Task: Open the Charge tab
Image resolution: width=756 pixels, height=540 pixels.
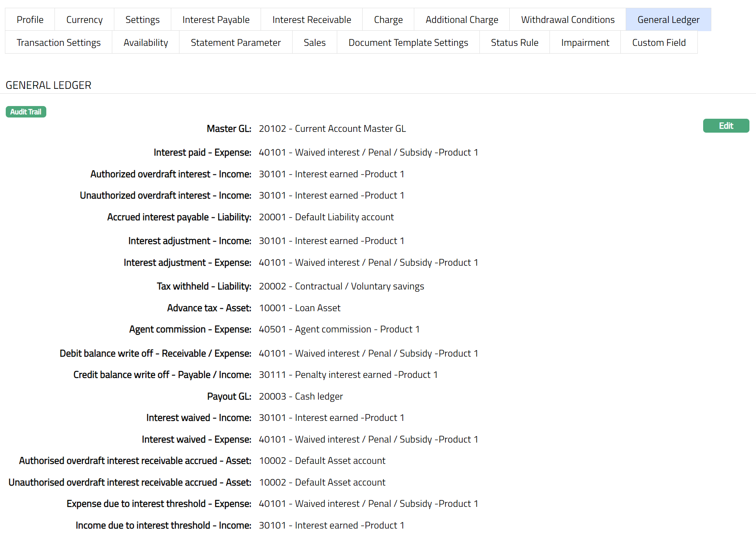Action: 388,20
